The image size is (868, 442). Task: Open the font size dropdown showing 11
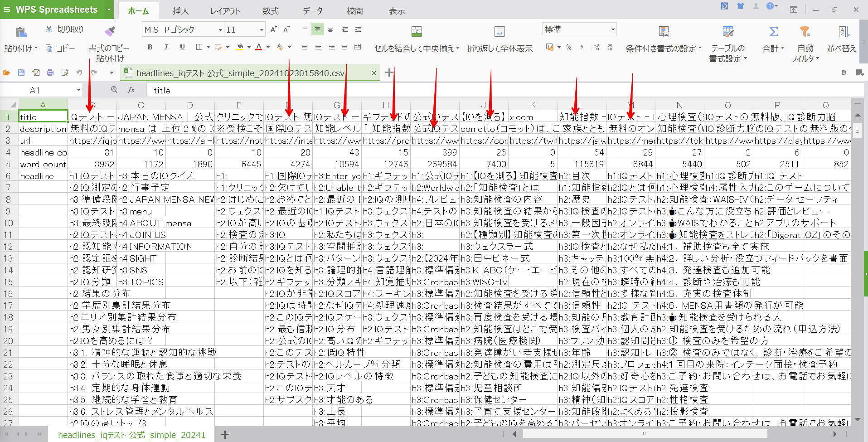pyautogui.click(x=262, y=30)
